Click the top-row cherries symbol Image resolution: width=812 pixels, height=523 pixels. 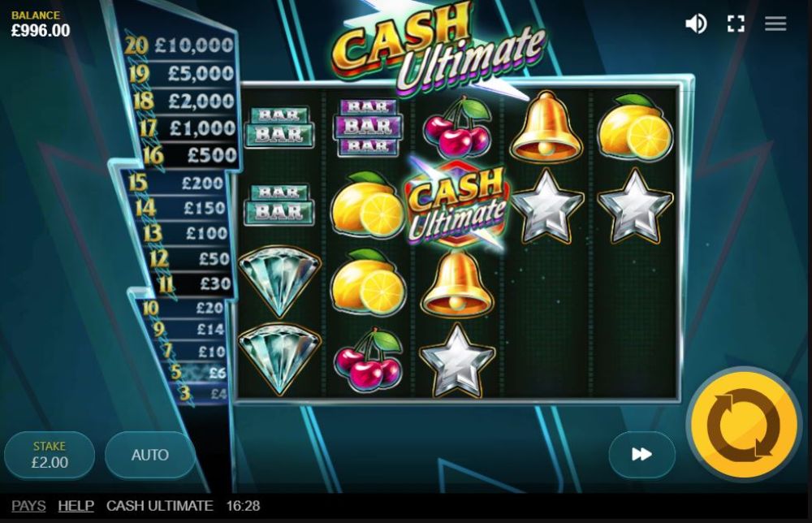click(457, 127)
